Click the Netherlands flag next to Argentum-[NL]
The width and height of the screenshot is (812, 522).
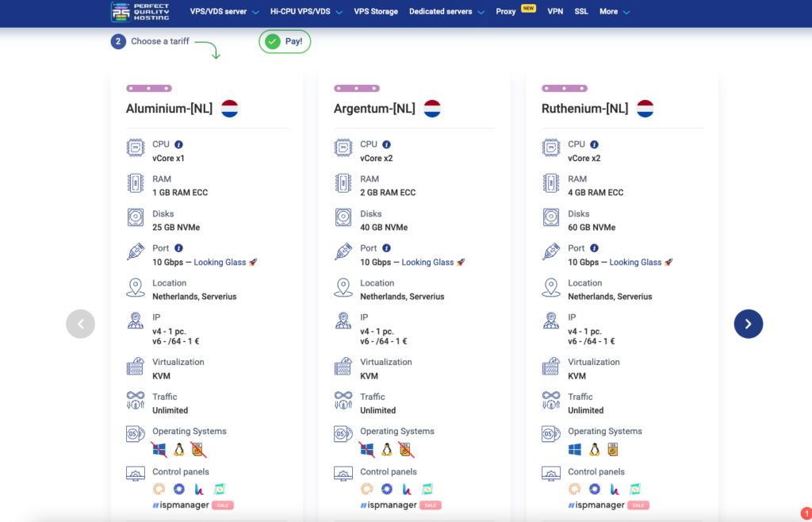coord(432,109)
